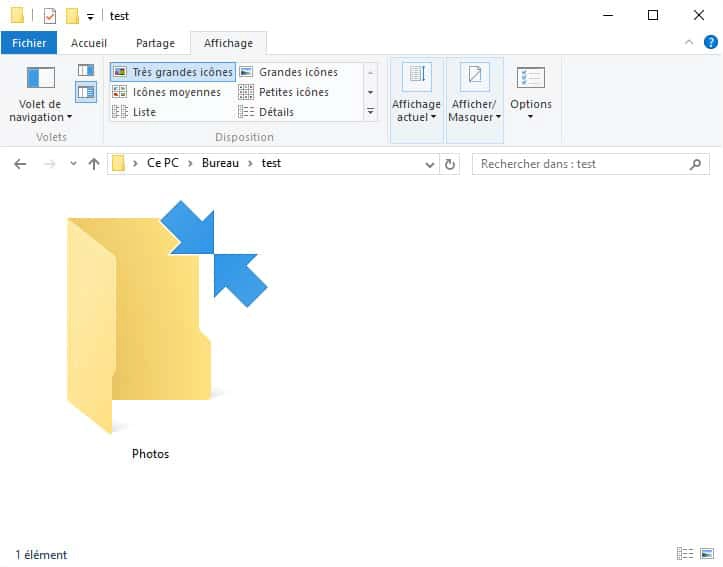Switch to the Partage ribbon tab

point(155,43)
